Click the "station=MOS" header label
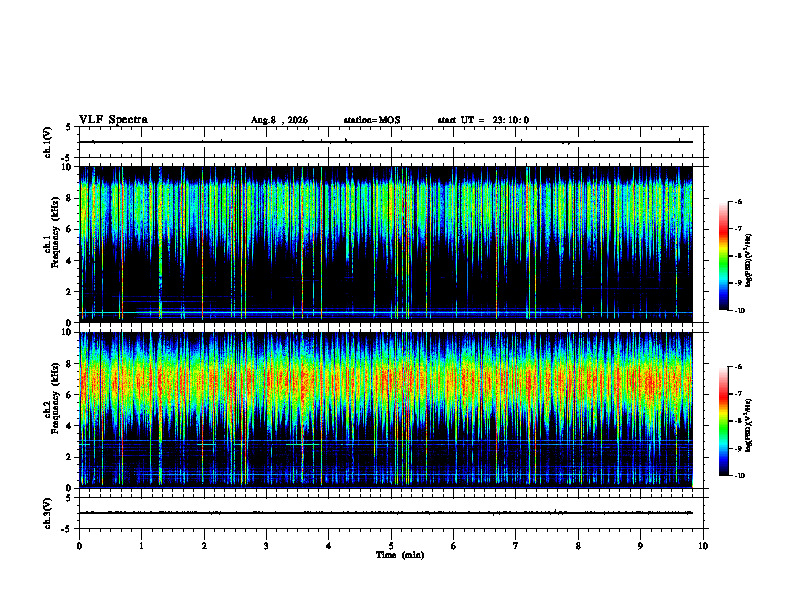The width and height of the screenshot is (792, 612). pyautogui.click(x=372, y=120)
